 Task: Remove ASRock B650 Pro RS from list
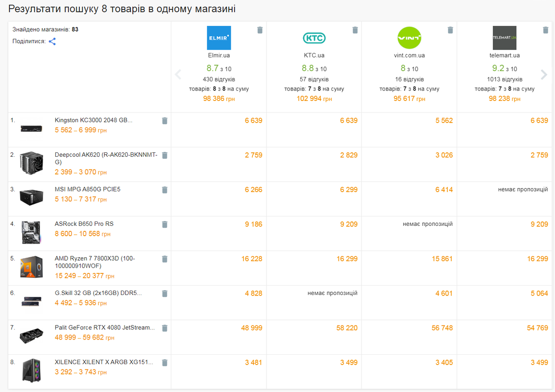[165, 224]
